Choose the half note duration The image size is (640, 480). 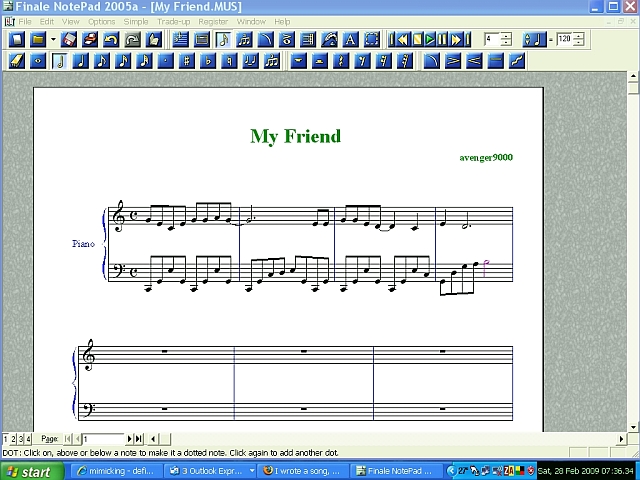60,60
